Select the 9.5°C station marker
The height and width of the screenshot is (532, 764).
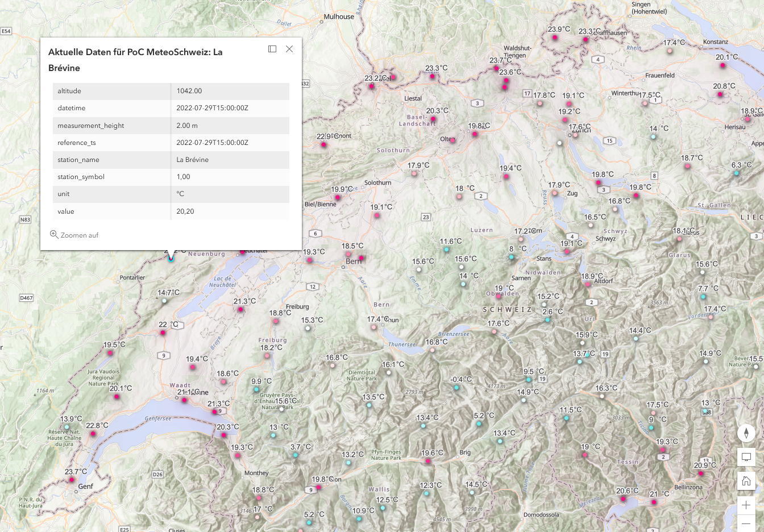529,380
